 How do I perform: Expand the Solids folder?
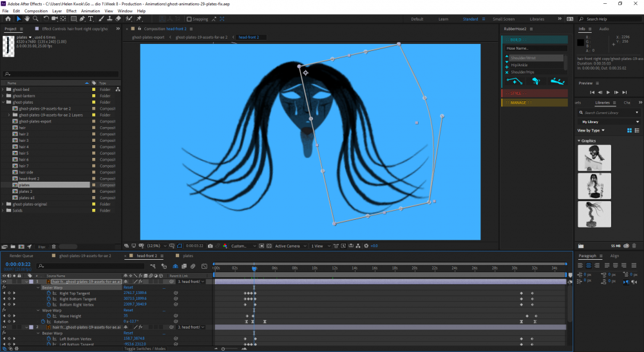pyautogui.click(x=3, y=211)
